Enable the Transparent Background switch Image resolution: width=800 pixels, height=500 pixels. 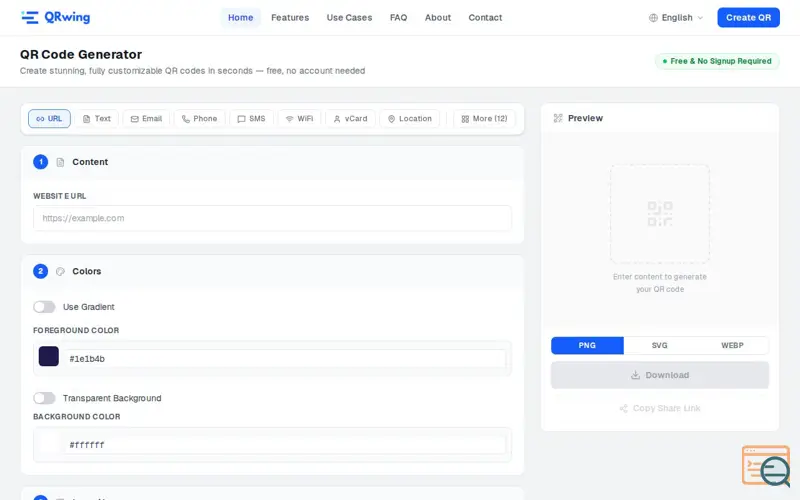point(44,398)
